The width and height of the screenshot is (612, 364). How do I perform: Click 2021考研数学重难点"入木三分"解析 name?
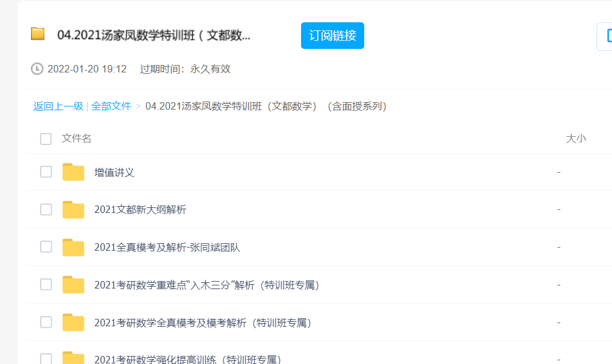point(207,285)
